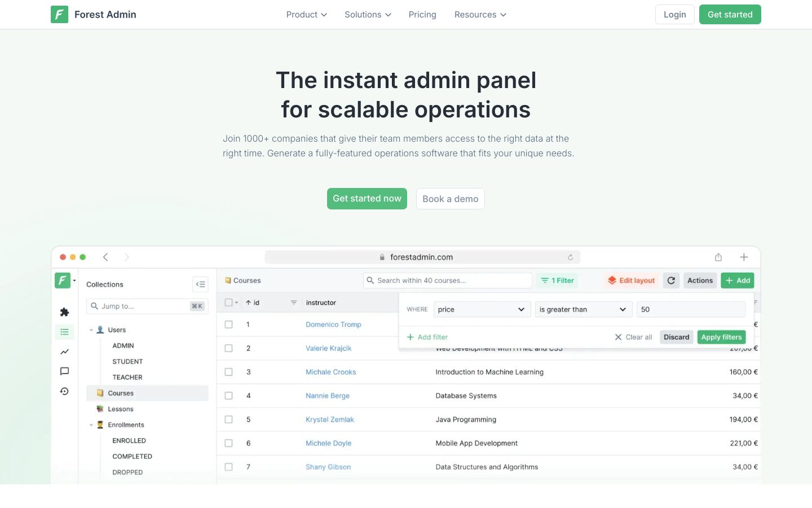The height and width of the screenshot is (508, 812).
Task: Open instructor Domenico Tromp link
Action: tap(333, 325)
